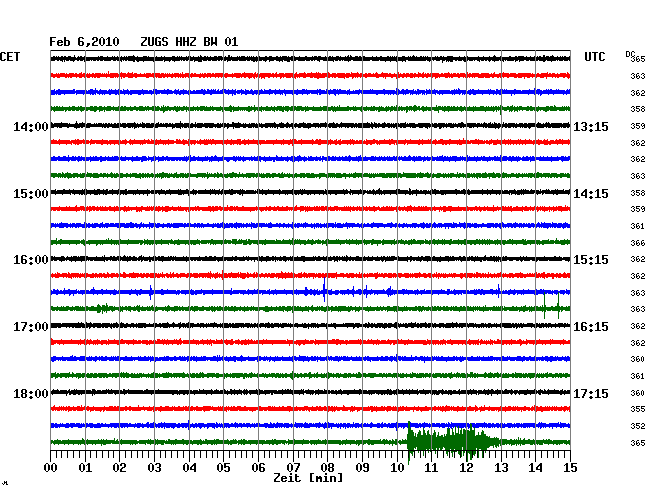
Task: Click the minute axis label "10"
Action: click(x=397, y=467)
